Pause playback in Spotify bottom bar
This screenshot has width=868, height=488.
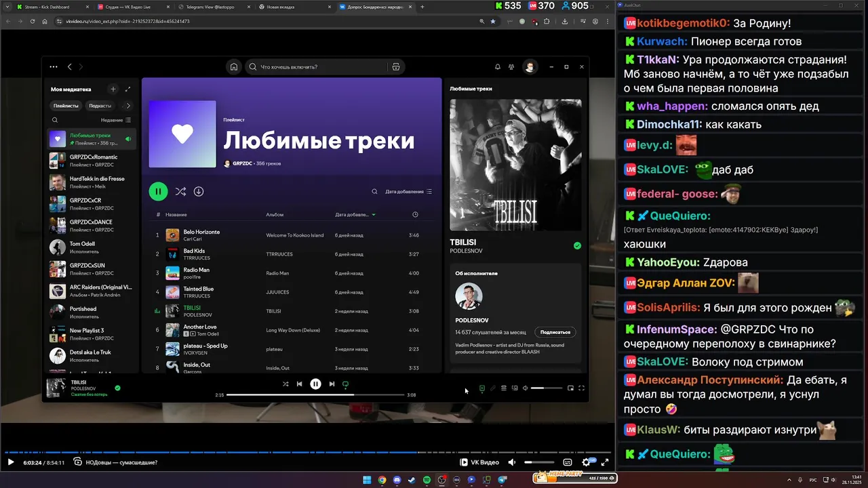pyautogui.click(x=315, y=384)
